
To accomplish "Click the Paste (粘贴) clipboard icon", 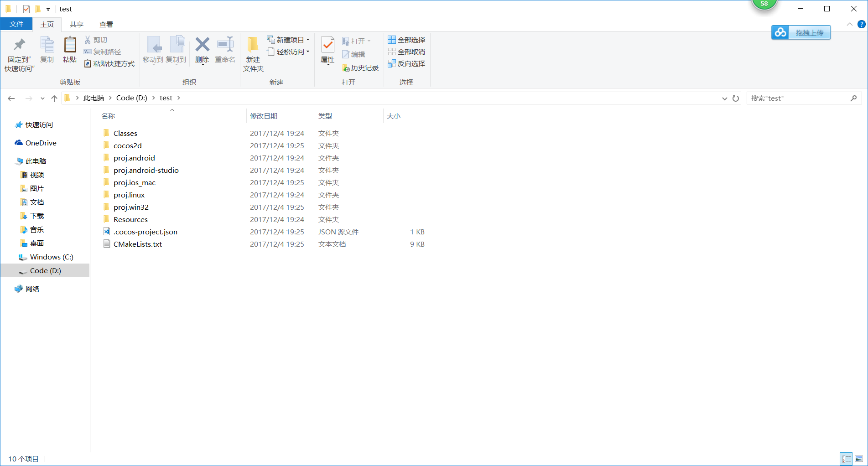I will point(70,45).
